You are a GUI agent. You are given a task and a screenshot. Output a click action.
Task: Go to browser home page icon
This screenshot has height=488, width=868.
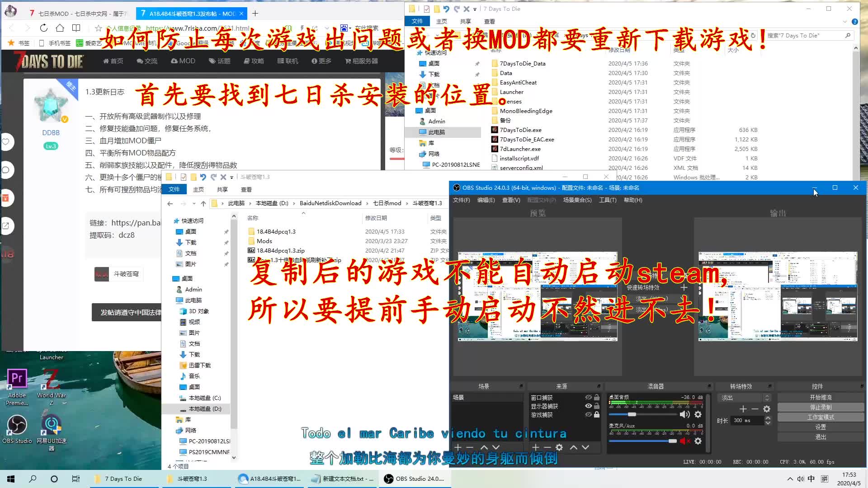[60, 28]
